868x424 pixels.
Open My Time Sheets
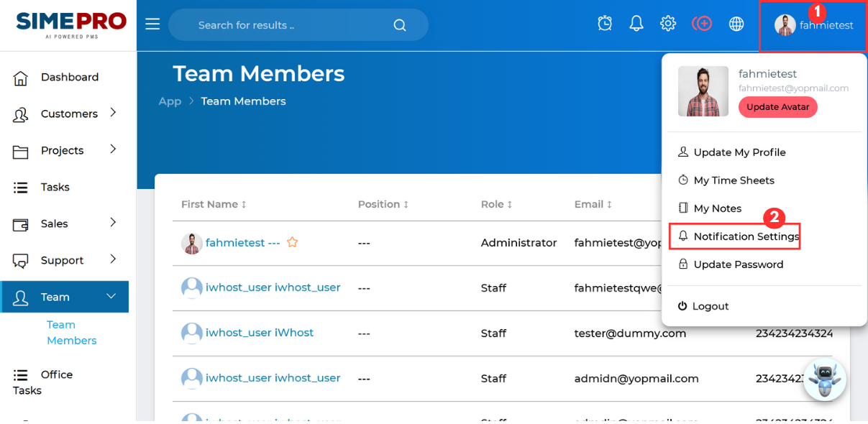tap(726, 180)
